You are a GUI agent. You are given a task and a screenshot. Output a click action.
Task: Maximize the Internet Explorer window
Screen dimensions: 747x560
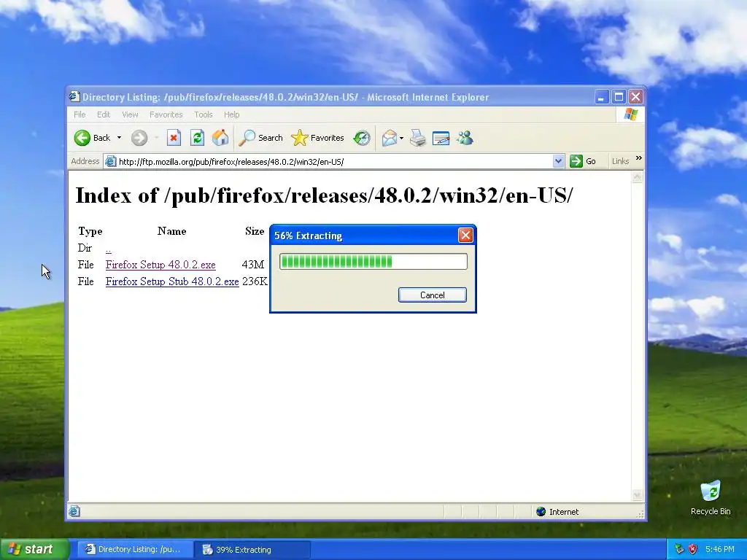click(619, 97)
